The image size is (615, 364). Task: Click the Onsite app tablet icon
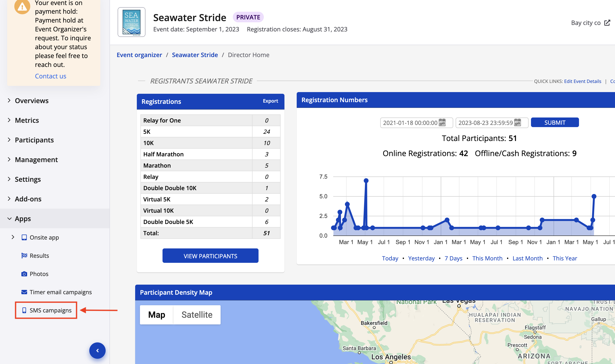[x=24, y=237]
